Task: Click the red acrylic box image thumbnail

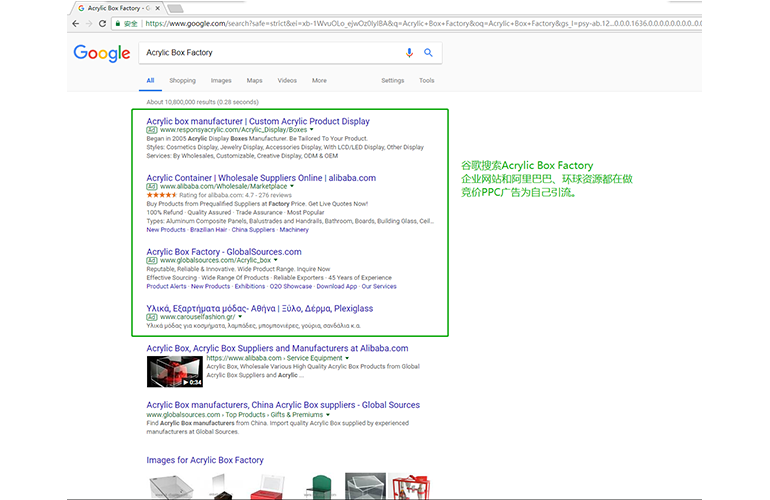Action: tap(268, 487)
